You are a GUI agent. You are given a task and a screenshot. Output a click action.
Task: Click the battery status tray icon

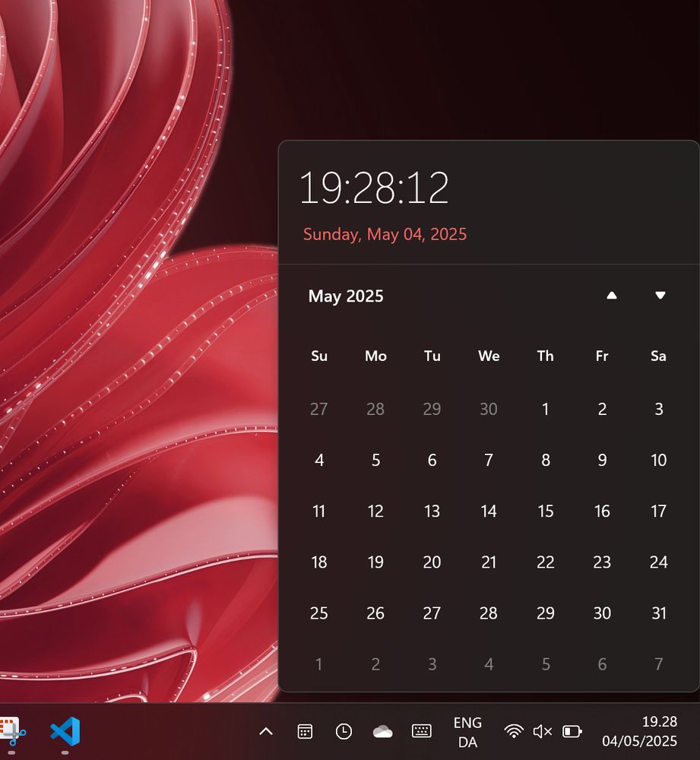pos(572,731)
